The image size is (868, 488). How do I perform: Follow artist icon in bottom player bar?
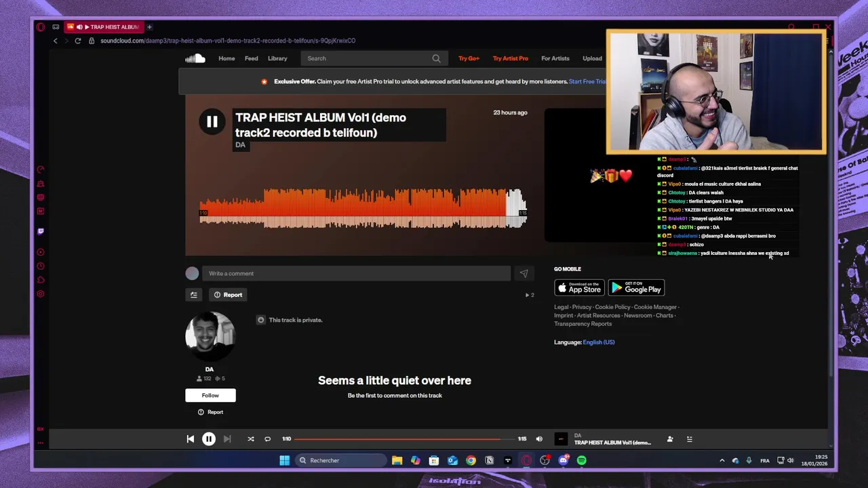[670, 439]
